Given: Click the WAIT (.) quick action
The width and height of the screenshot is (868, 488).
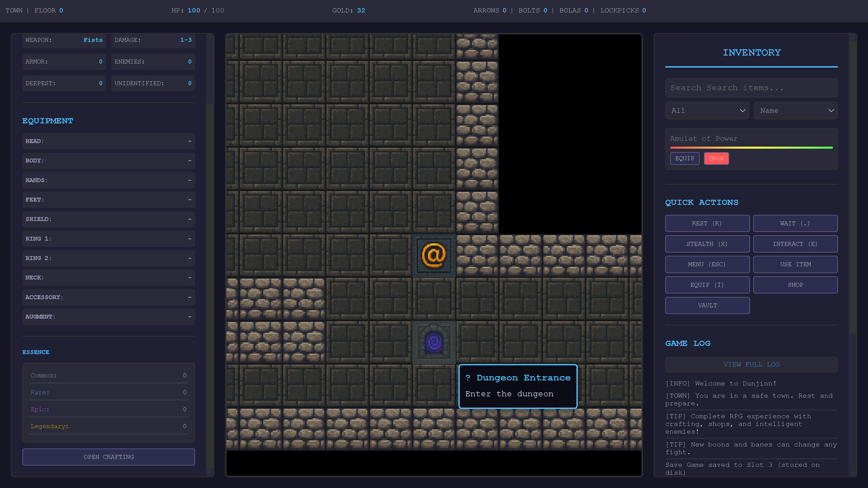Looking at the screenshot, I should coord(795,223).
